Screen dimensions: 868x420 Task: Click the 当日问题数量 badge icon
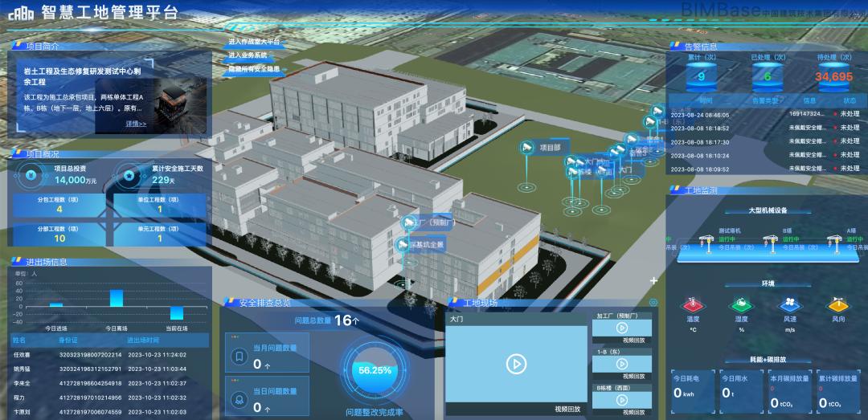[x=240, y=400]
